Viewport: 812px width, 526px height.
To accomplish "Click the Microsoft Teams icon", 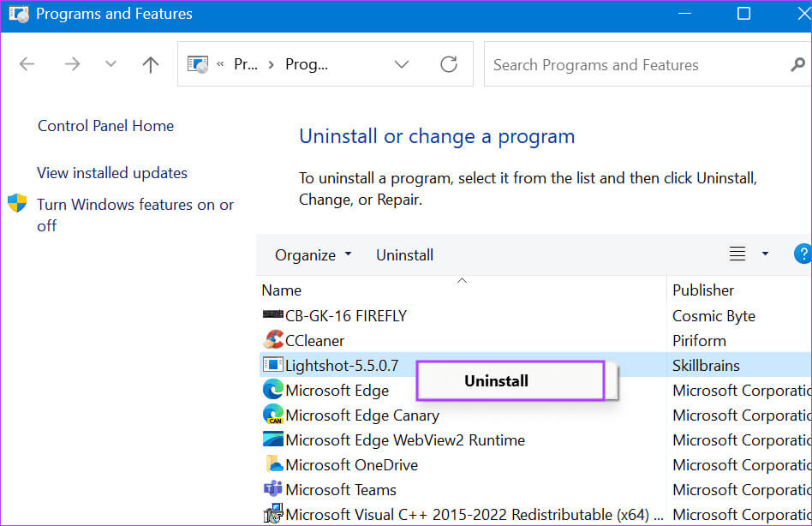I will [x=273, y=488].
